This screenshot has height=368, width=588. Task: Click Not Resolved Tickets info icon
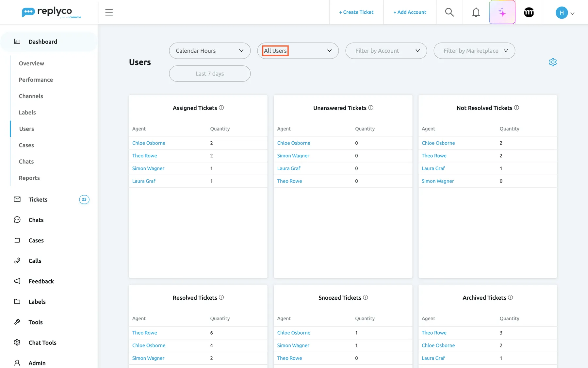516,108
